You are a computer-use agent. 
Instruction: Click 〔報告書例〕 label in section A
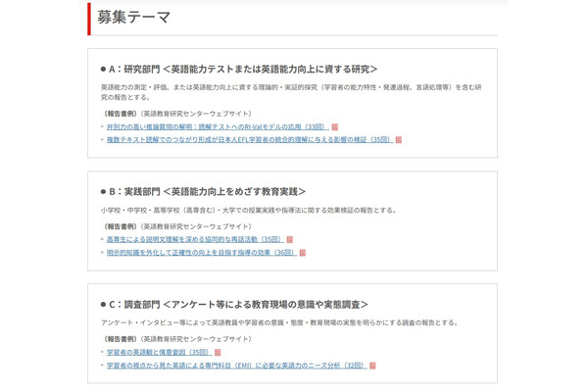pyautogui.click(x=120, y=114)
